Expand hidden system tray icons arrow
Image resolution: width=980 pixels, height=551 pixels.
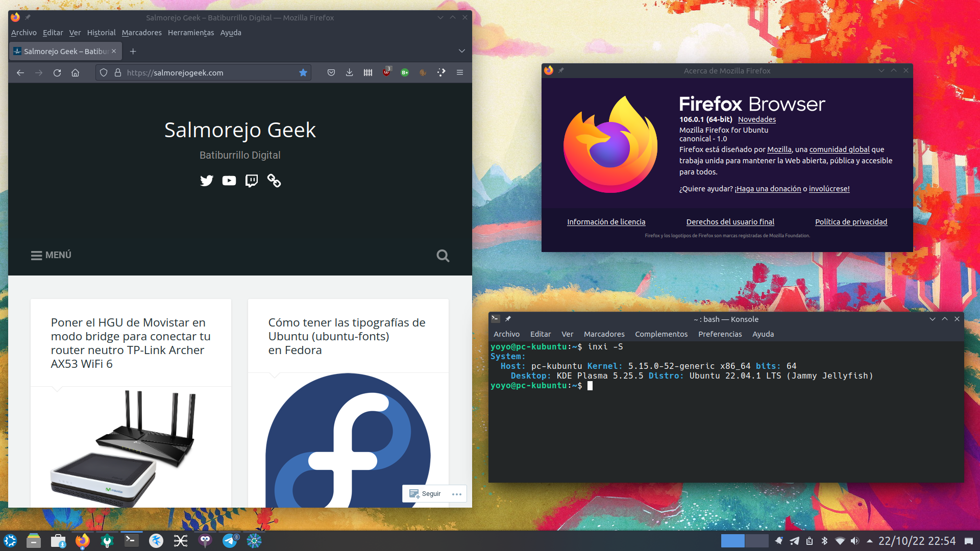870,541
